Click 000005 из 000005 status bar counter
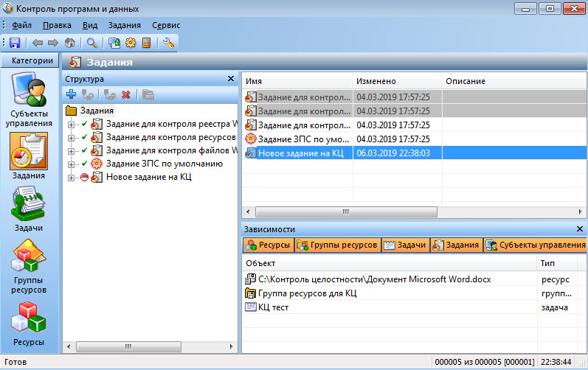This screenshot has width=588, height=370. click(485, 362)
